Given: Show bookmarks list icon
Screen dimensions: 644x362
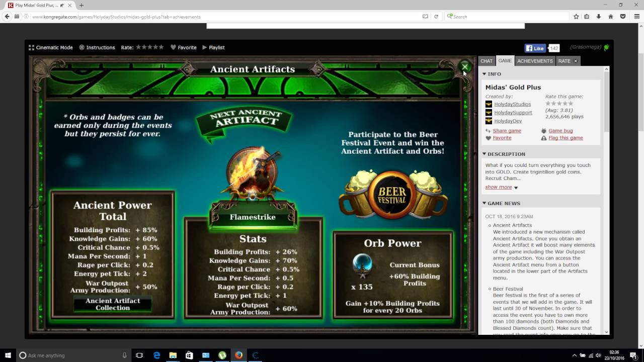Looking at the screenshot, I should point(587,17).
